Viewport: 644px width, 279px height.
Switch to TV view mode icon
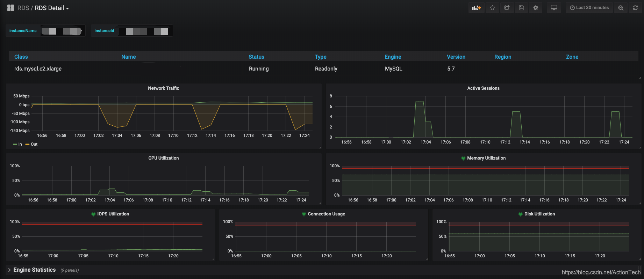(554, 8)
